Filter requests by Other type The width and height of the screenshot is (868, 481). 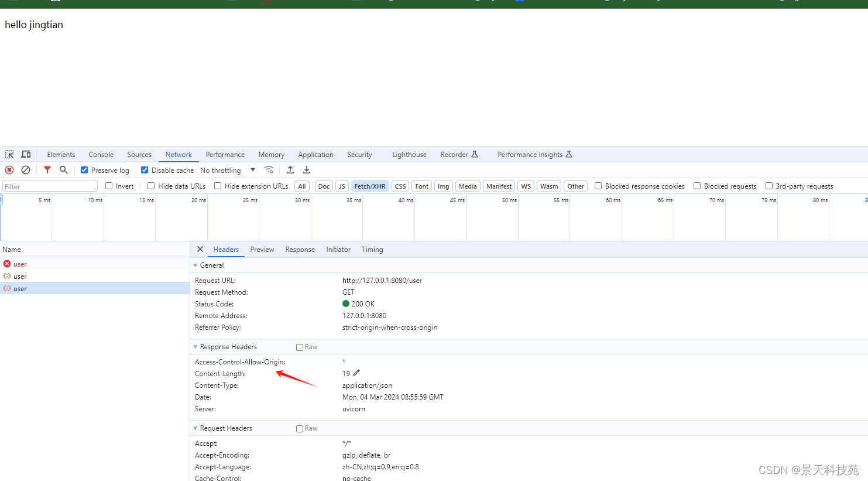pos(576,186)
